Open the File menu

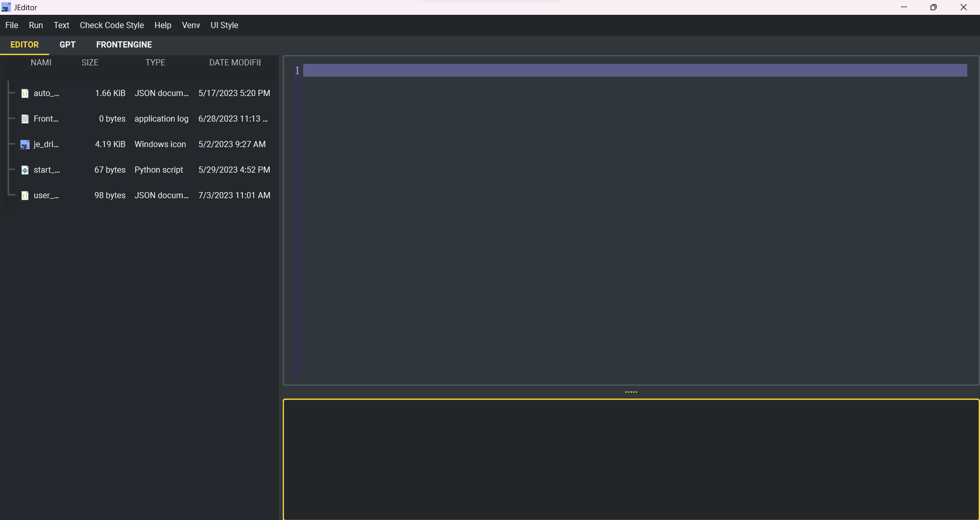[x=12, y=25]
